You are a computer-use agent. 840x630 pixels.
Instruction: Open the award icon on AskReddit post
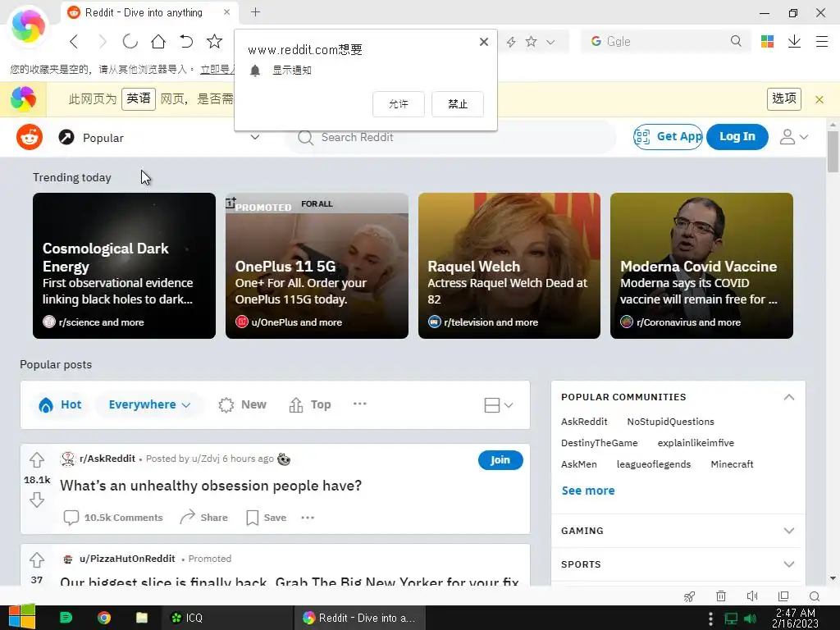tap(284, 459)
